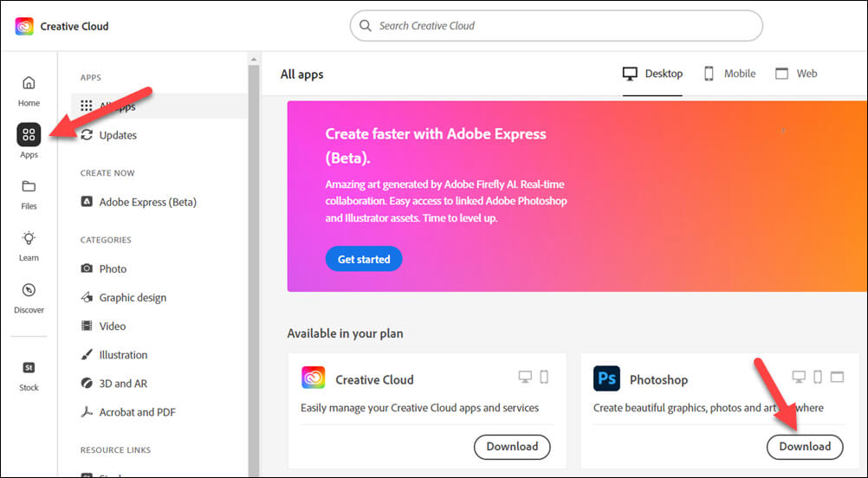Choose the Video category
The width and height of the screenshot is (868, 478).
[x=113, y=326]
